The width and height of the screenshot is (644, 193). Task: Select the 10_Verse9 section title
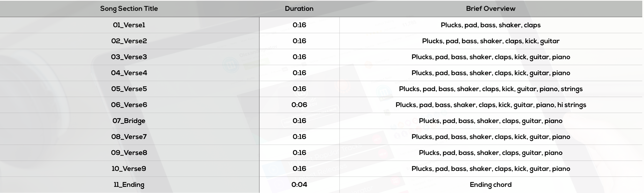pos(129,169)
